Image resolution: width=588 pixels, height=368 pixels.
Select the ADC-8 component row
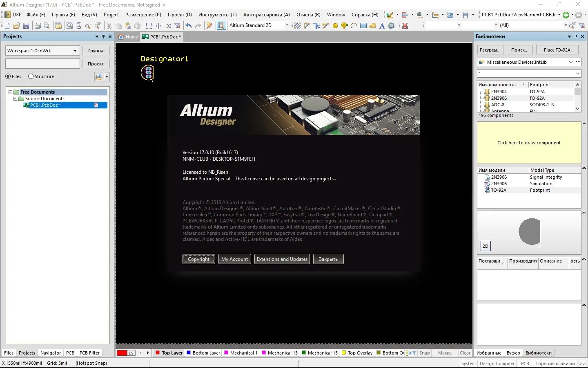[x=526, y=105]
